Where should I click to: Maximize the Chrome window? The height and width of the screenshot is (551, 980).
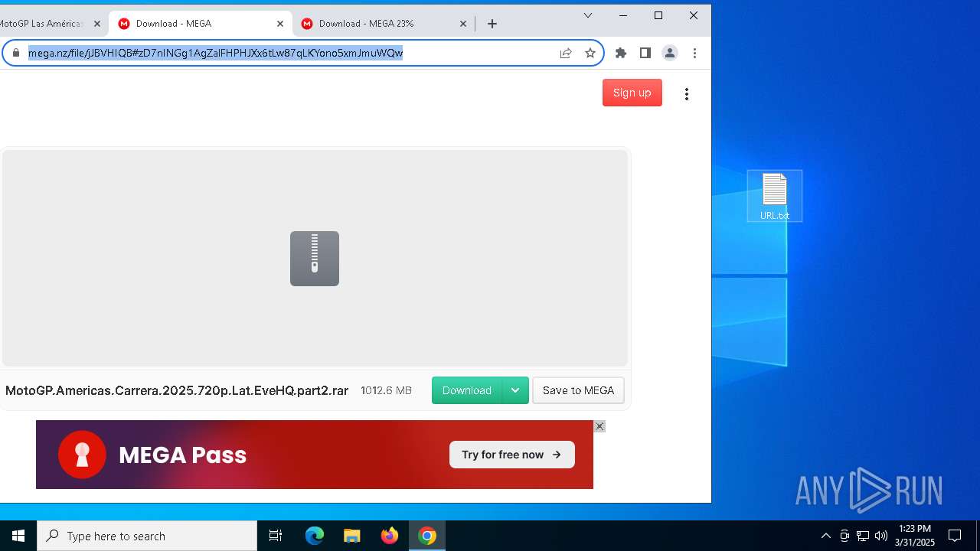pos(658,15)
